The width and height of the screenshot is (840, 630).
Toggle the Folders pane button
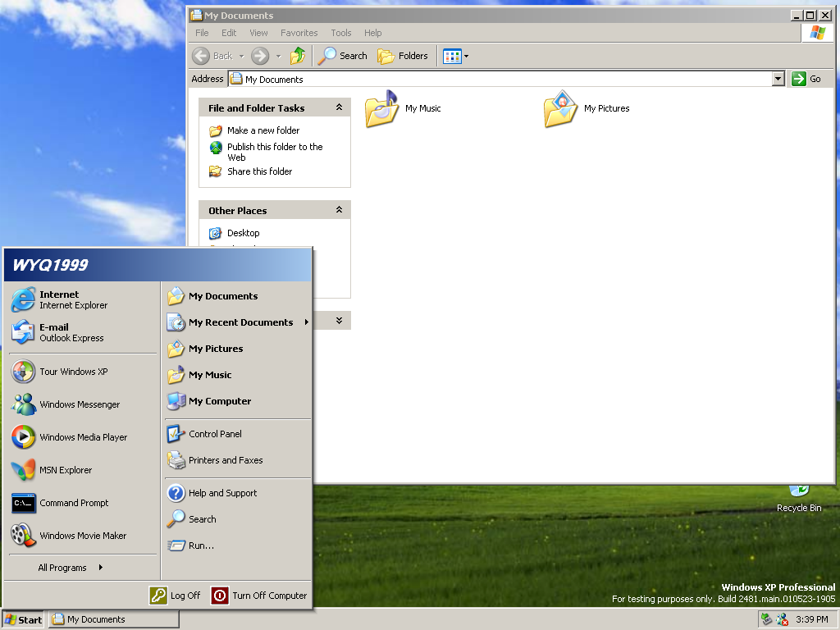pyautogui.click(x=403, y=56)
